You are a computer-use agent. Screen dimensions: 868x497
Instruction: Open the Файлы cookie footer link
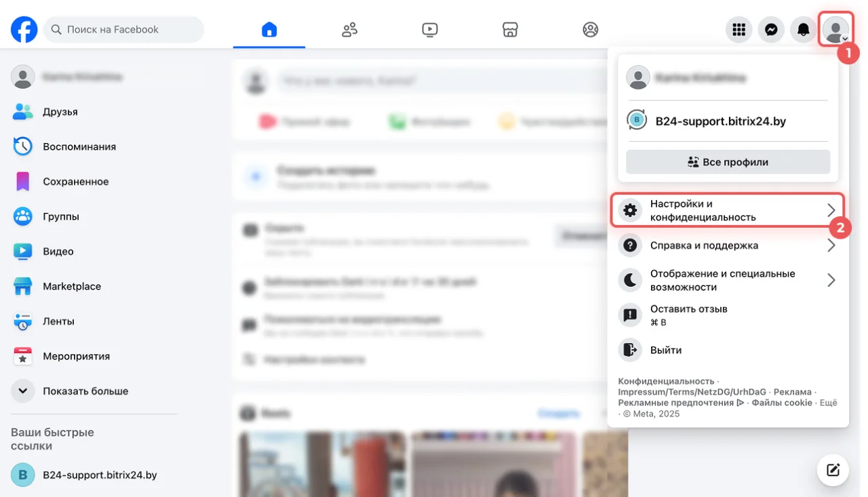[781, 403]
